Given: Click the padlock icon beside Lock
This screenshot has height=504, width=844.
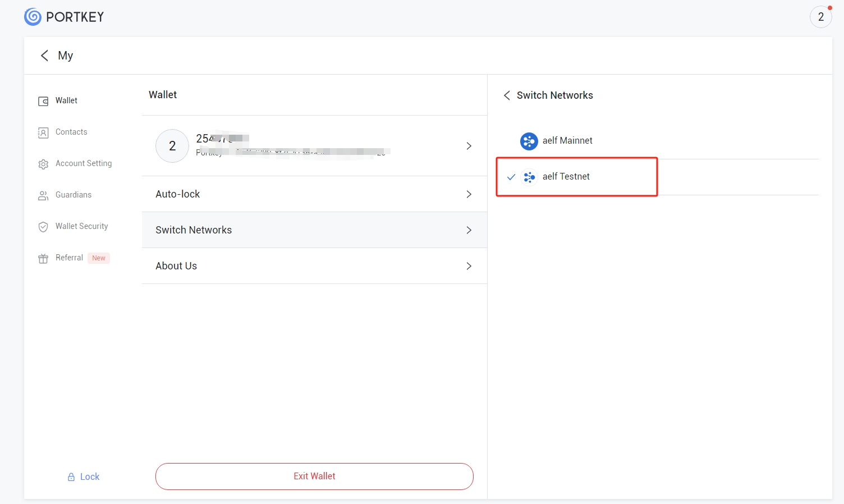Looking at the screenshot, I should [71, 477].
